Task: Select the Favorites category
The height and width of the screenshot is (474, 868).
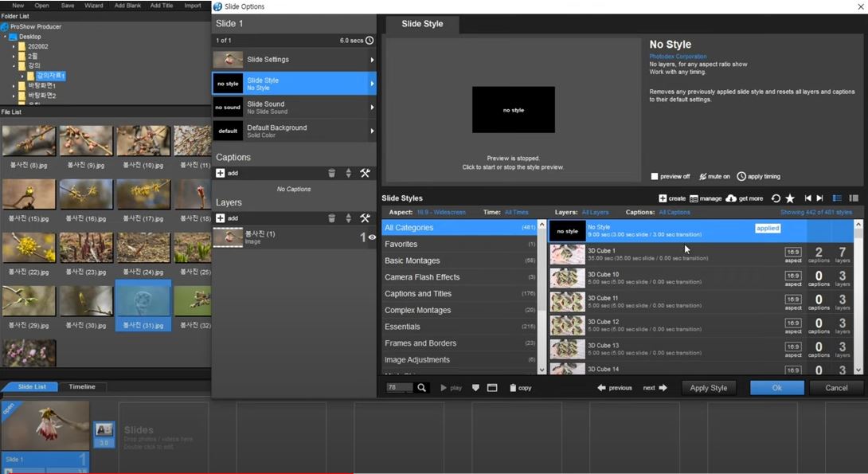Action: coord(459,244)
